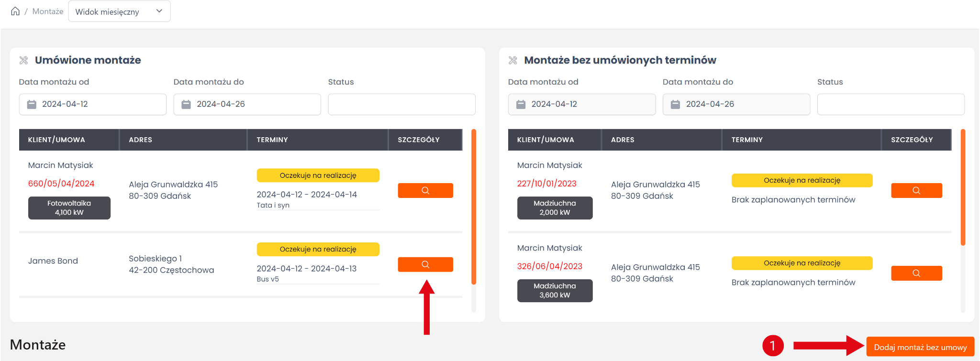Viewport: 980px width, 361px height.
Task: Open details for contract 326/06/04/2023
Action: click(916, 273)
